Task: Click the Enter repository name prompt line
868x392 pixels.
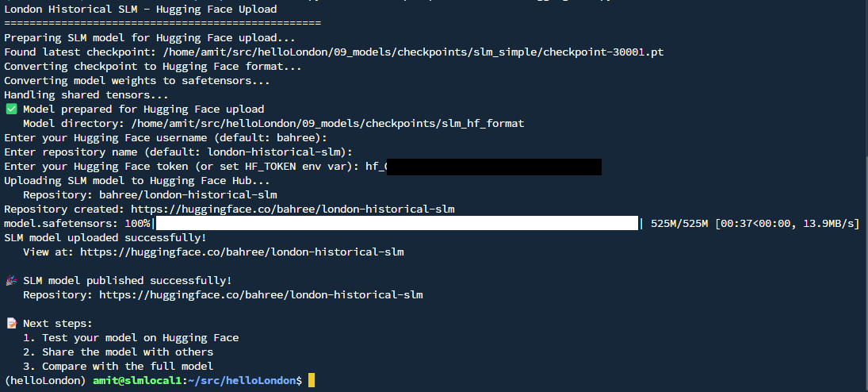Action: click(x=178, y=152)
